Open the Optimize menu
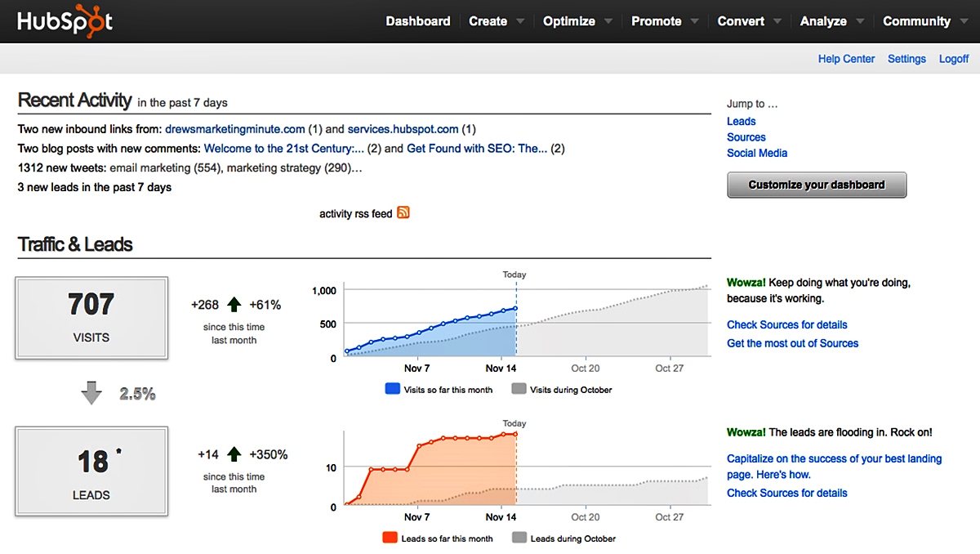This screenshot has height=554, width=980. click(x=570, y=21)
